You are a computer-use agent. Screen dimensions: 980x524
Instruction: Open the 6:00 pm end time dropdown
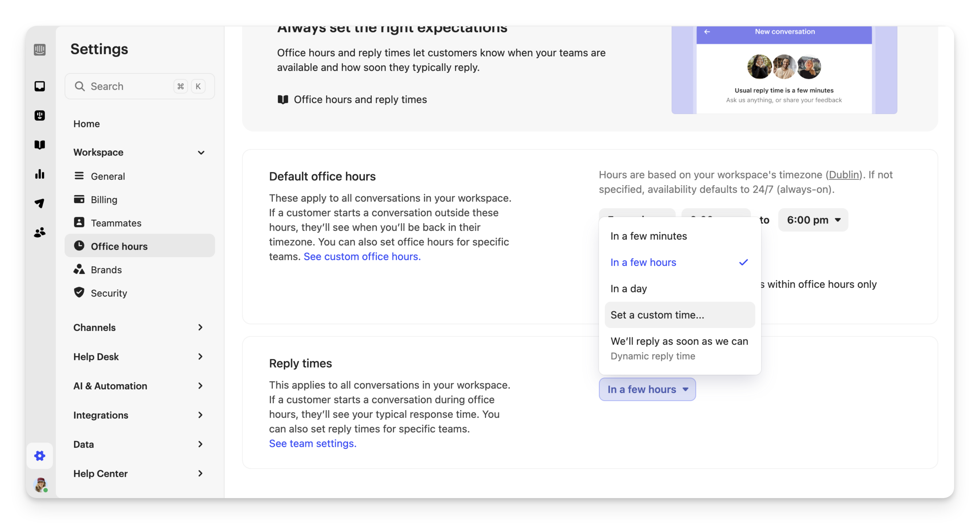[813, 220]
